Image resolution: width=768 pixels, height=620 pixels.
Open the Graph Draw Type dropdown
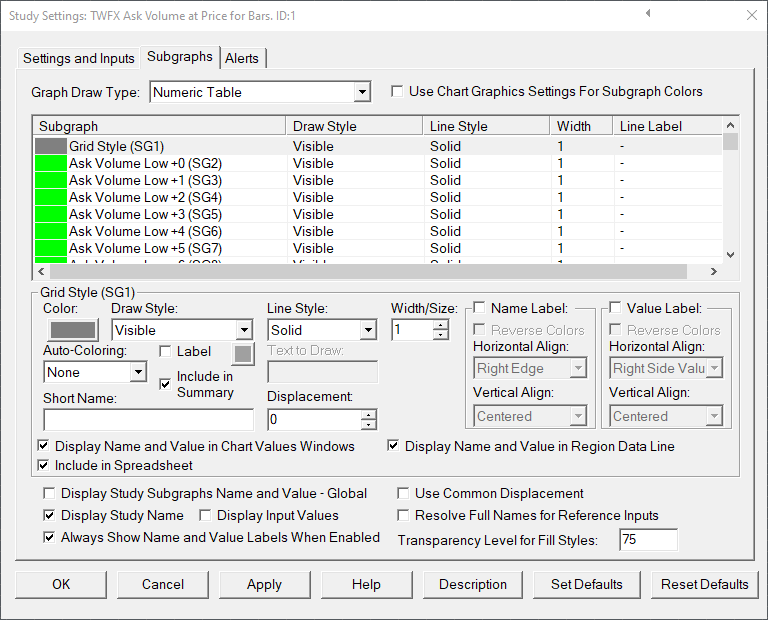[x=362, y=93]
